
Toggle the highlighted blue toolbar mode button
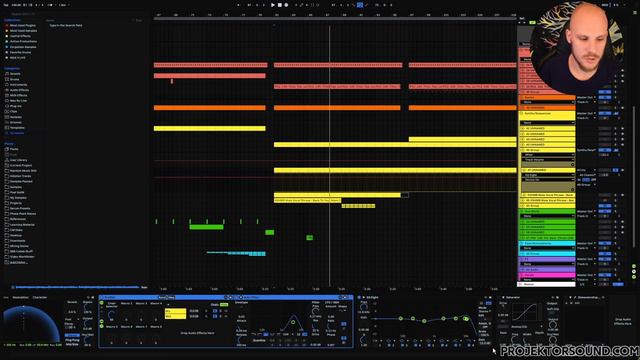pos(360,5)
